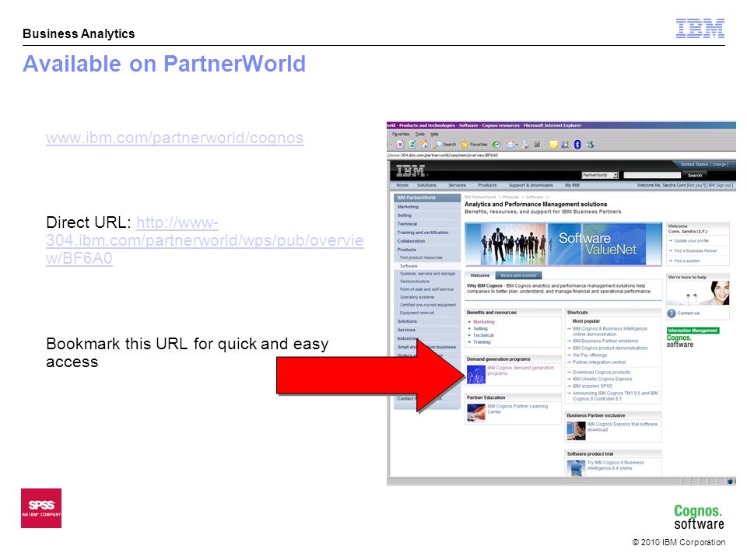Click the change country link

tap(719, 164)
